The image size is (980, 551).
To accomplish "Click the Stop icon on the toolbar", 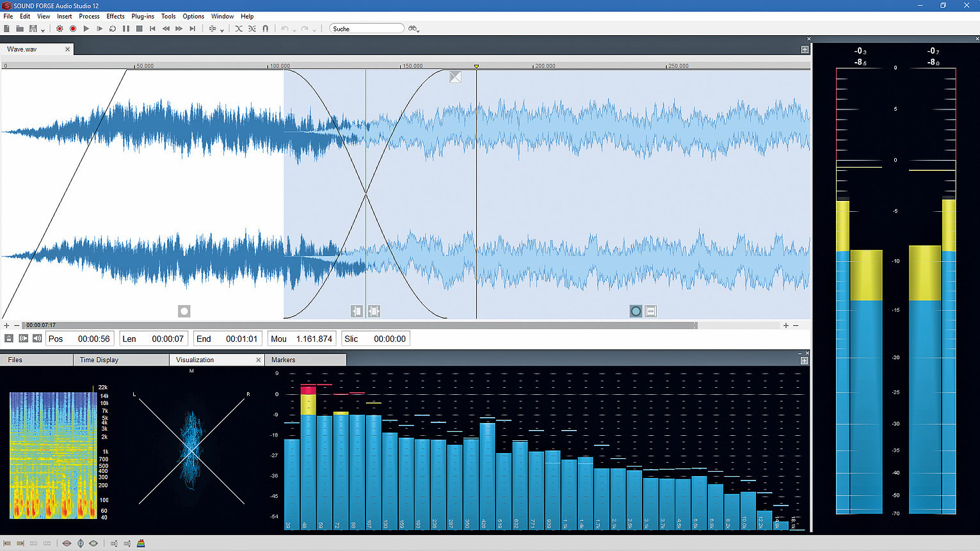I will [139, 28].
